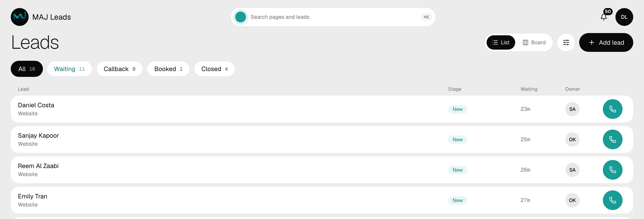Open the DL user avatar menu

click(x=624, y=17)
